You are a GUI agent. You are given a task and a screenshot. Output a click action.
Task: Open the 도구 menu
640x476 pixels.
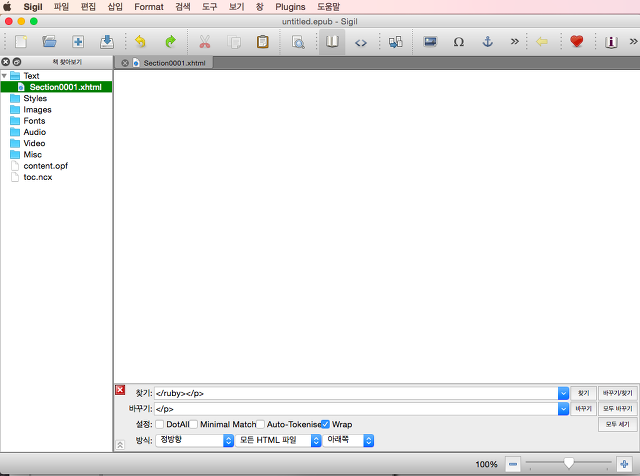point(210,7)
